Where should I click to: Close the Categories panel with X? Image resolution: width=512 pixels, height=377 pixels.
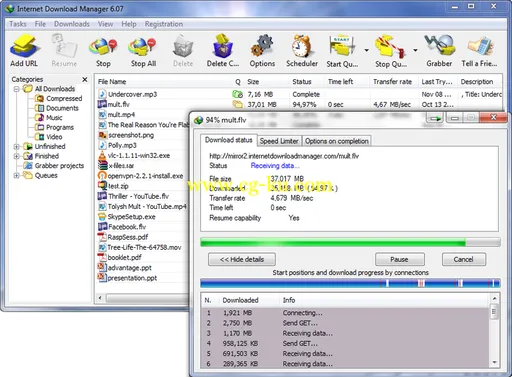click(85, 79)
